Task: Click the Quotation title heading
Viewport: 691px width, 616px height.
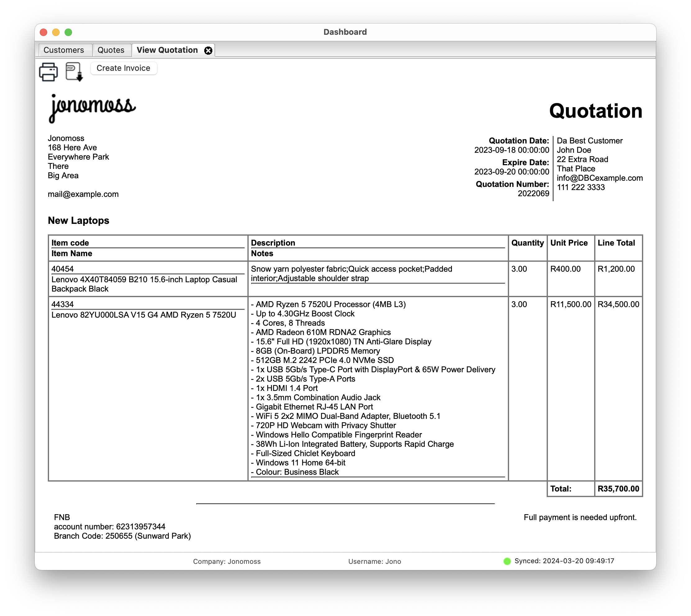Action: pyautogui.click(x=596, y=111)
